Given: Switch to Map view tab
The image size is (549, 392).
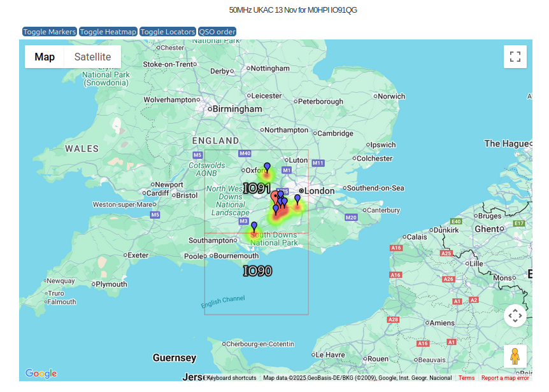Looking at the screenshot, I should click(x=45, y=57).
